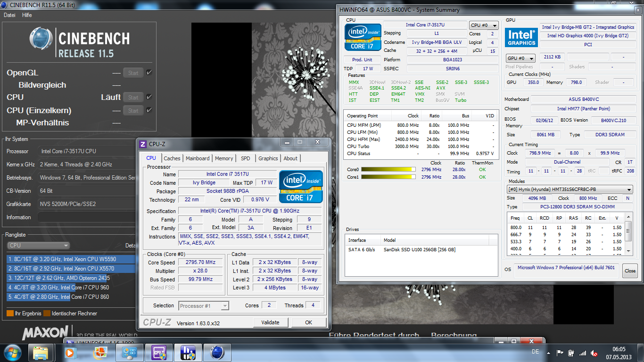This screenshot has width=644, height=362.
Task: Switch to Cinebench via taskbar icon
Action: click(217, 352)
